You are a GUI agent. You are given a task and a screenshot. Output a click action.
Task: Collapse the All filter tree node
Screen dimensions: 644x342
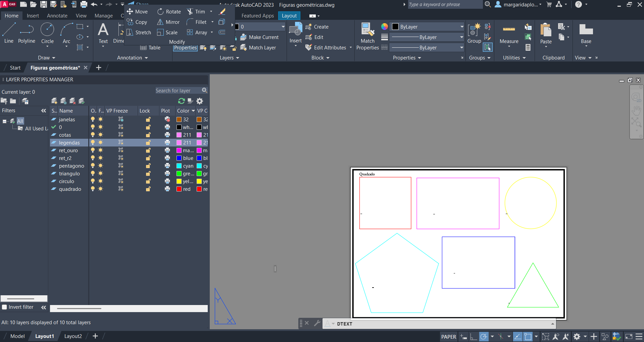tap(4, 121)
